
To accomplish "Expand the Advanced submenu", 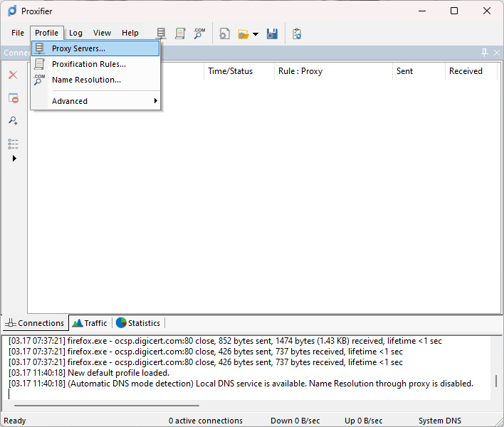I will point(95,101).
